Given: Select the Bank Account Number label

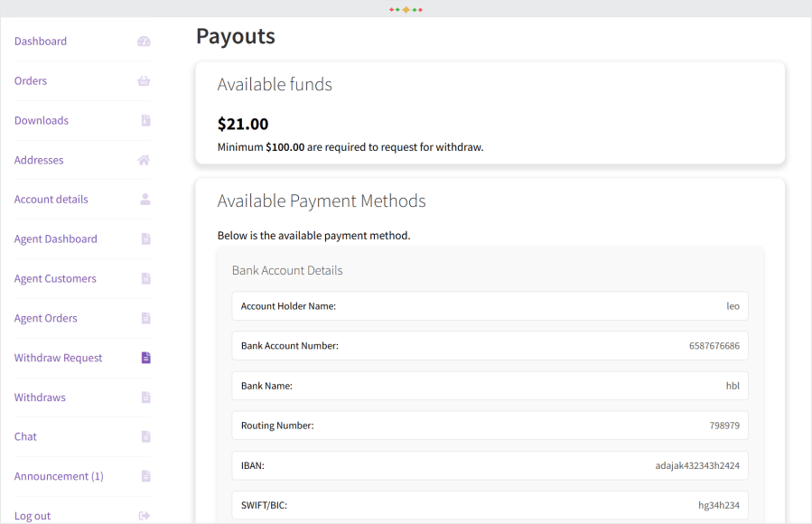Looking at the screenshot, I should pyautogui.click(x=289, y=346).
